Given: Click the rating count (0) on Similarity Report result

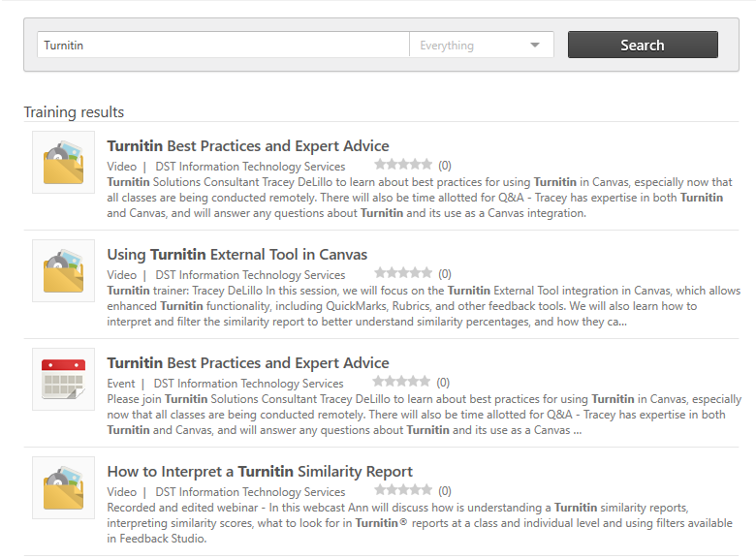Looking at the screenshot, I should [x=444, y=491].
